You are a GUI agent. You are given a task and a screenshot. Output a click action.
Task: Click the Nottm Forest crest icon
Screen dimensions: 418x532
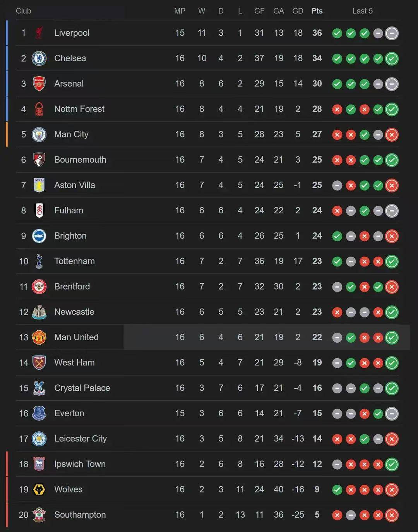[x=39, y=109]
